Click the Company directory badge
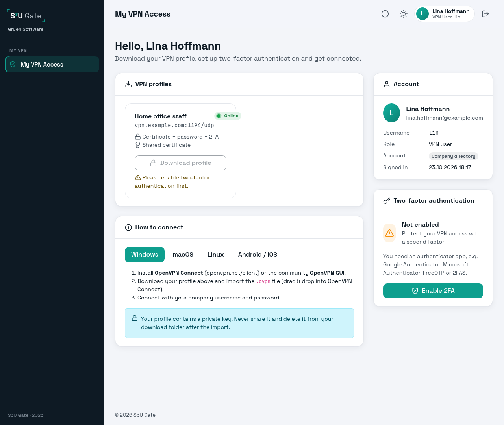Viewport: 504px width, 425px height. (x=453, y=156)
